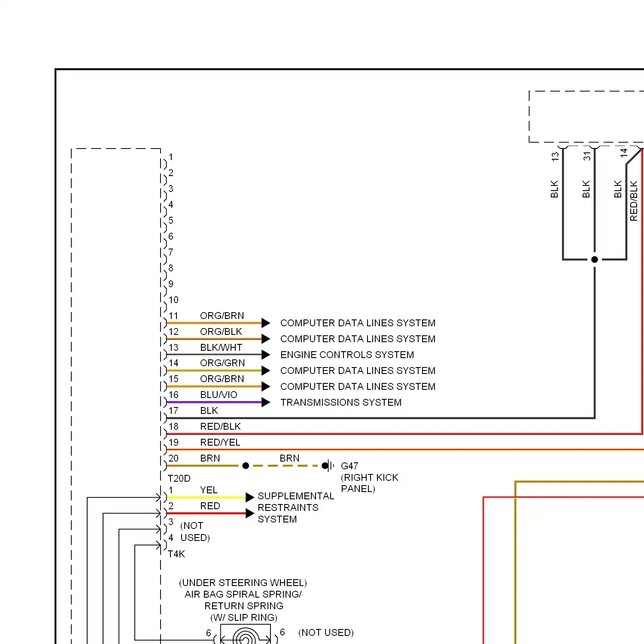
Task: Click pin 31 on top right connector
Action: tap(587, 157)
